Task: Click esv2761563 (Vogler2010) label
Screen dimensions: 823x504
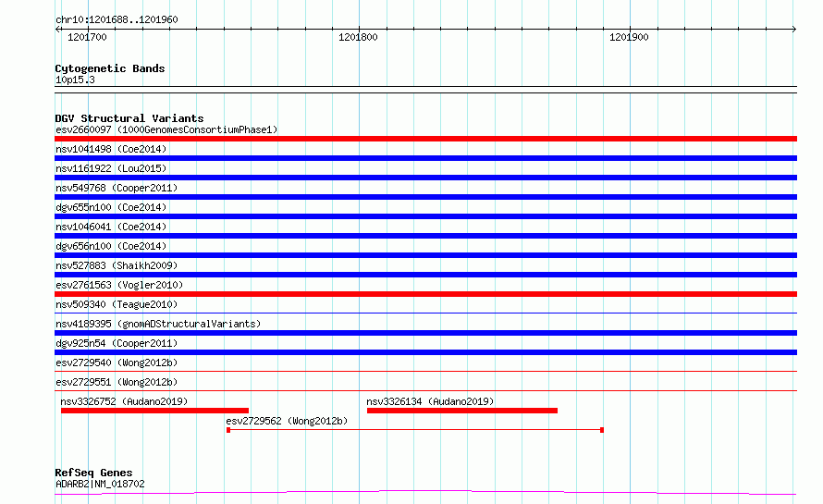Action: point(119,285)
